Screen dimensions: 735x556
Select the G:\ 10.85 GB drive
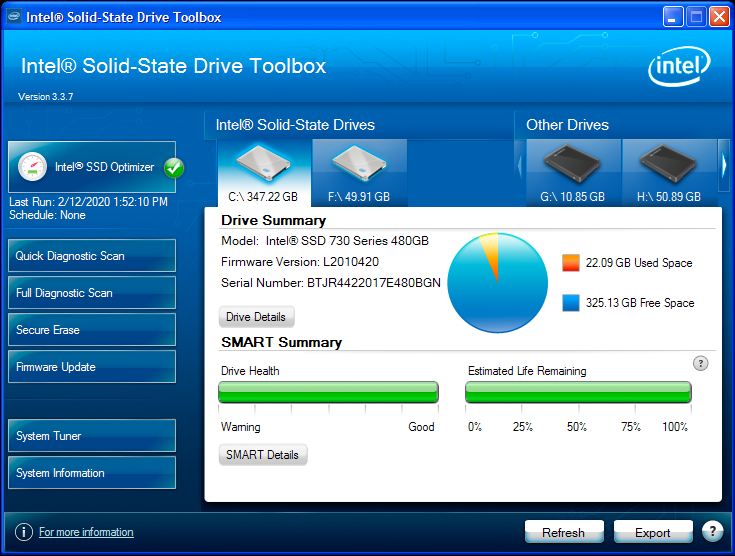pos(573,173)
